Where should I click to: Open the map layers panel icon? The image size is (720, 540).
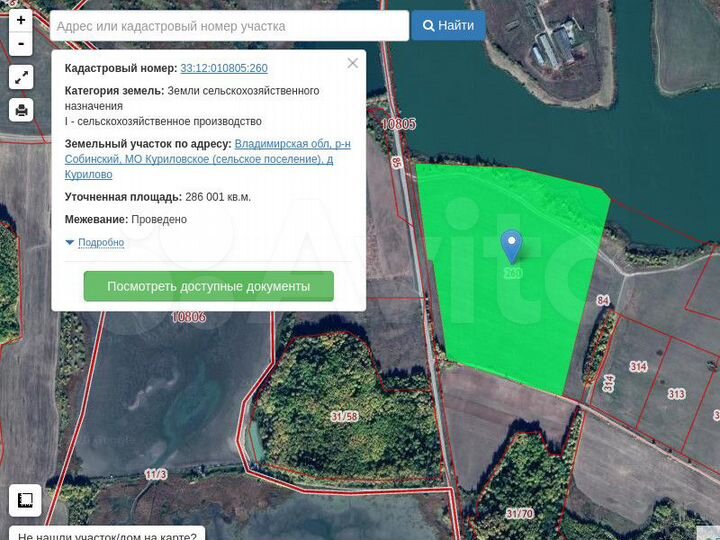tap(25, 500)
